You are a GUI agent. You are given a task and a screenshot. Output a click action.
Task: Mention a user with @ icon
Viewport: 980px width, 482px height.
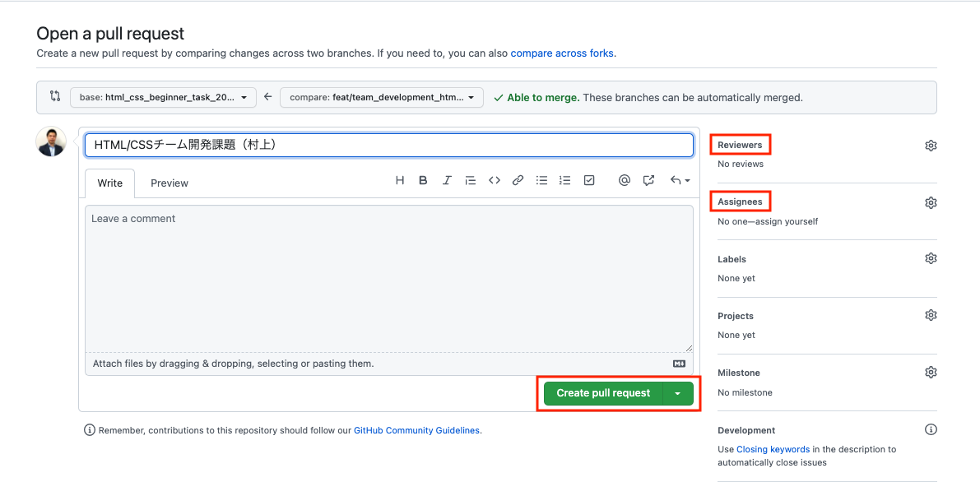pyautogui.click(x=624, y=181)
